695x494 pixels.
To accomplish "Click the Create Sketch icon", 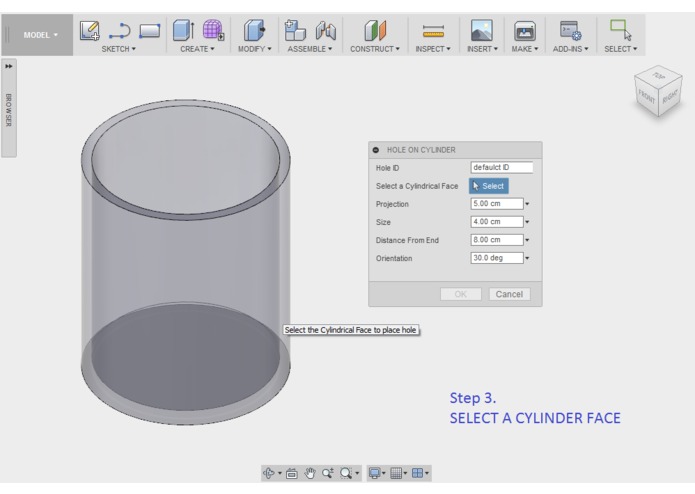I will (x=90, y=31).
